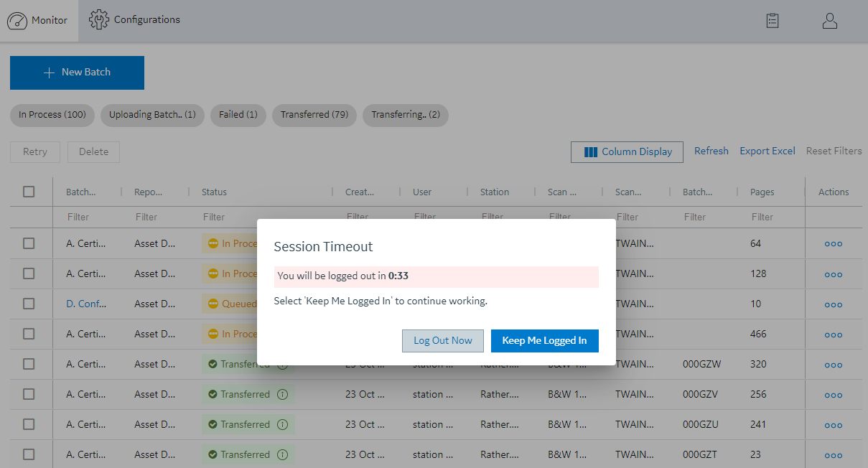The image size is (868, 468).
Task: Open actions menu for 000GZV row
Action: (834, 395)
